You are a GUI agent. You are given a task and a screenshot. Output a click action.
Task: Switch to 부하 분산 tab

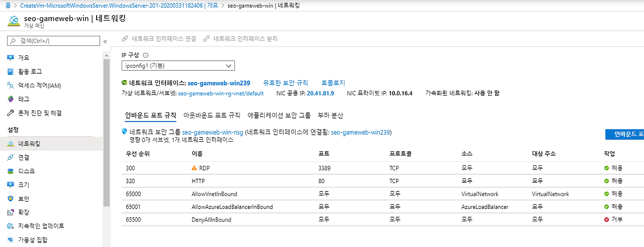(x=331, y=115)
